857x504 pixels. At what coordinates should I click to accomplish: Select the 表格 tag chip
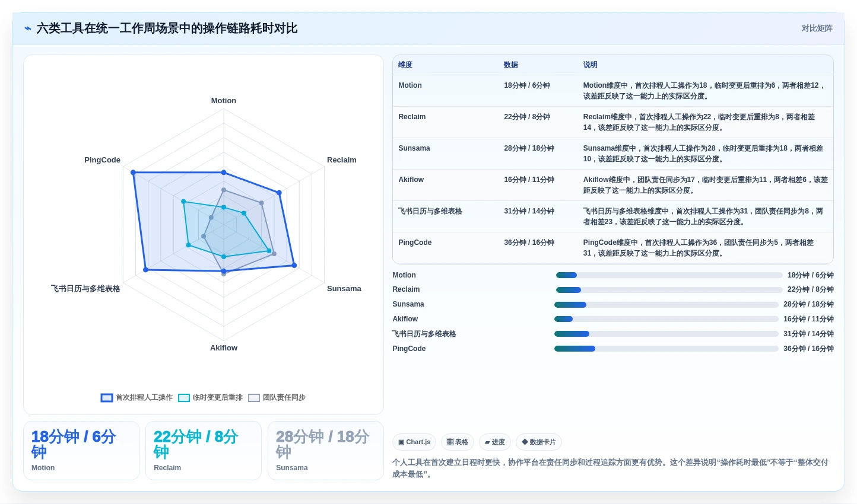458,442
